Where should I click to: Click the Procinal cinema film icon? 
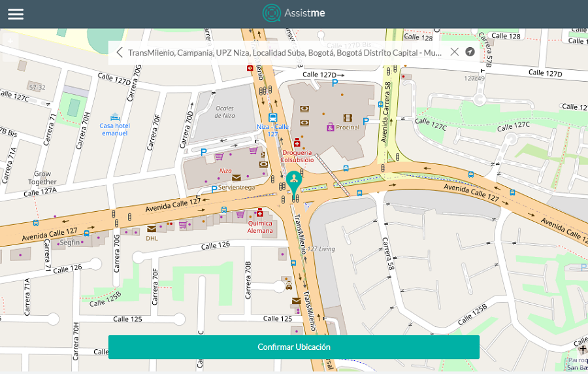coord(348,118)
